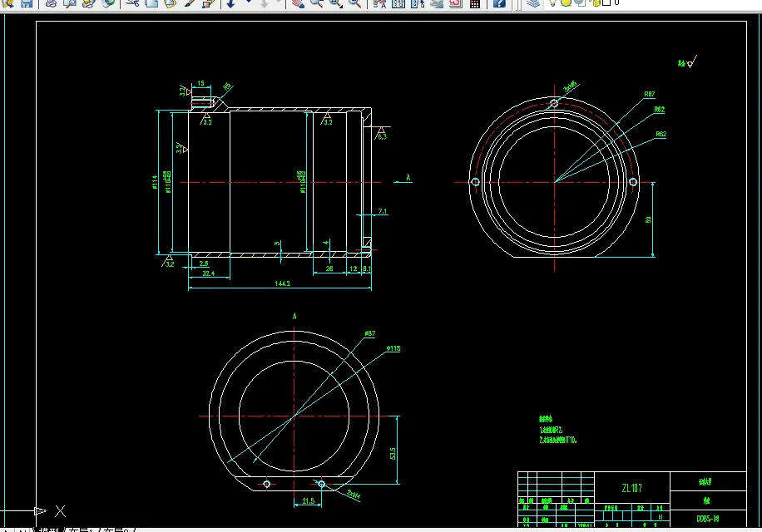Open the Properties palette icon
Viewport: 762px width, 532px height.
tap(379, 3)
